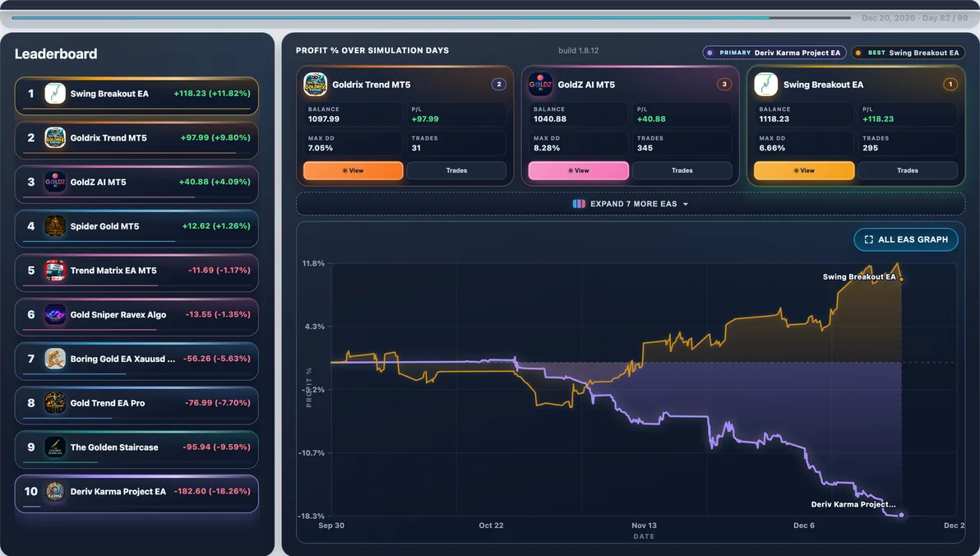980x556 pixels.
Task: Click rank badge 2 on Goldrix card
Action: tap(499, 84)
